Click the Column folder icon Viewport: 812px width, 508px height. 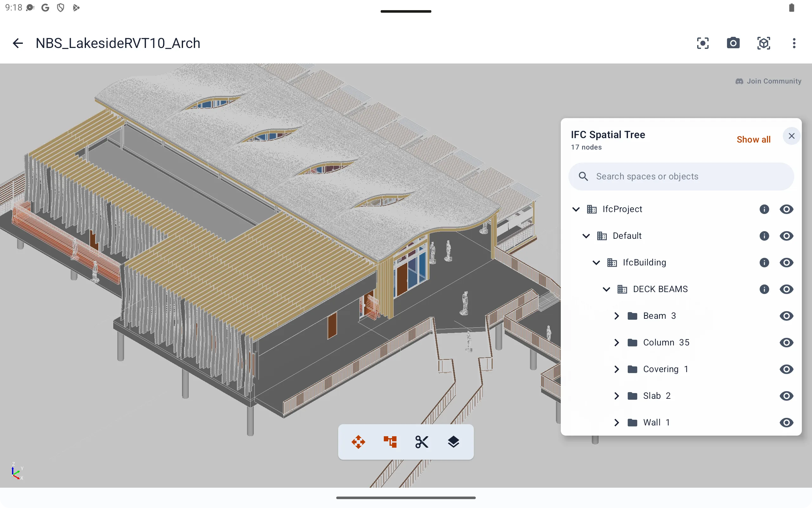pyautogui.click(x=632, y=342)
